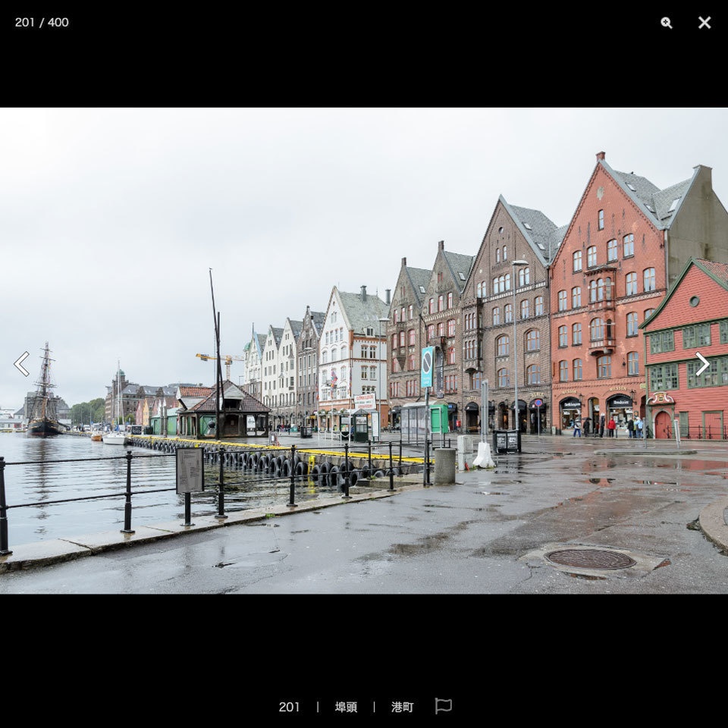
Task: Click the 港町 tag label
Action: [402, 707]
